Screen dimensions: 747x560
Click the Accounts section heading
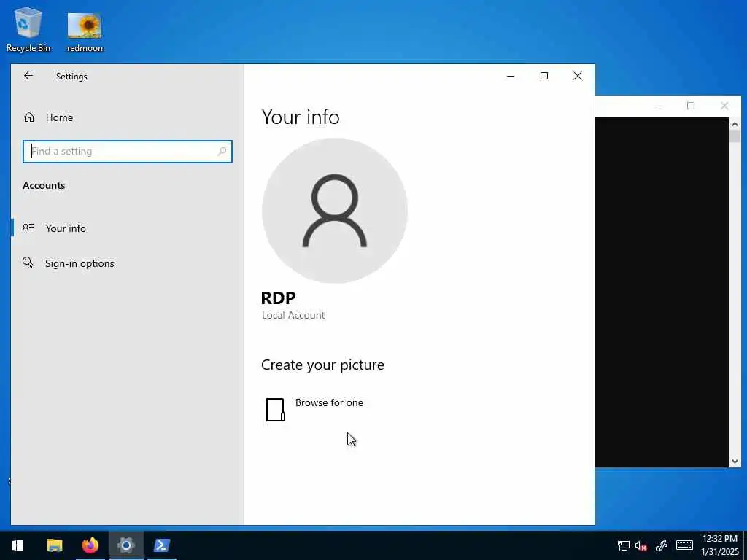pos(44,185)
